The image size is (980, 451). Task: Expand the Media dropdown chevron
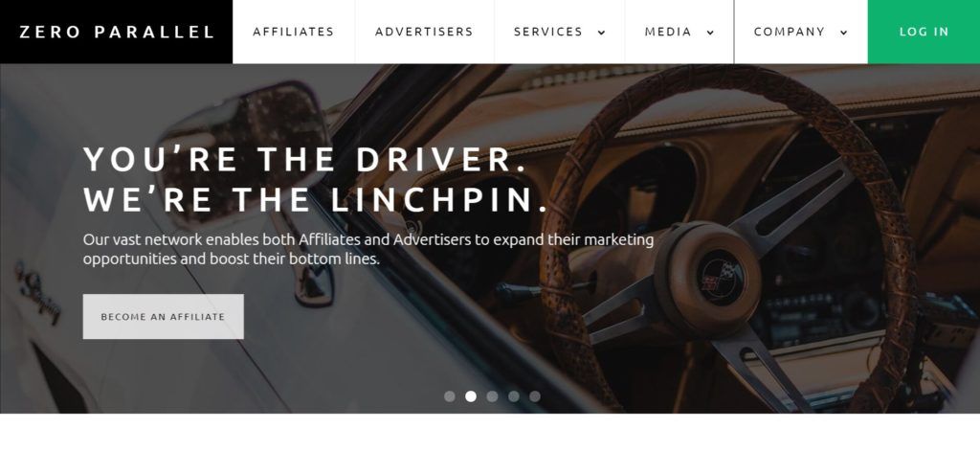pyautogui.click(x=710, y=33)
